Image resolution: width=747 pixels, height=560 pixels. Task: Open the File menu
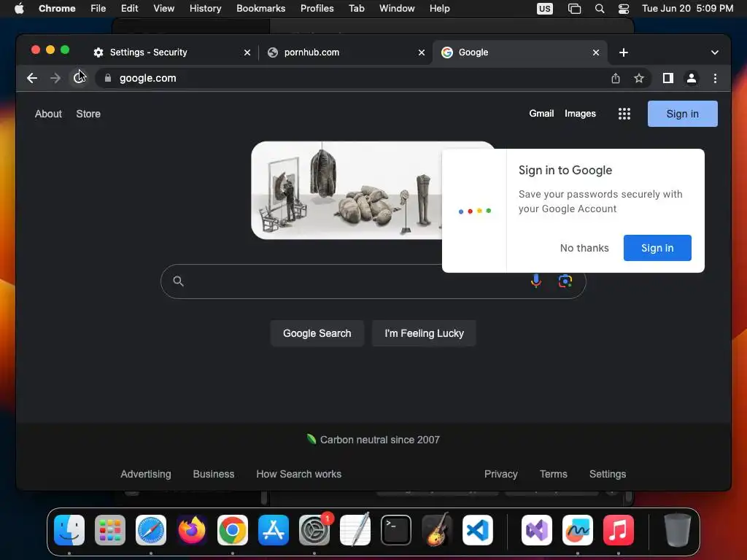tap(98, 9)
